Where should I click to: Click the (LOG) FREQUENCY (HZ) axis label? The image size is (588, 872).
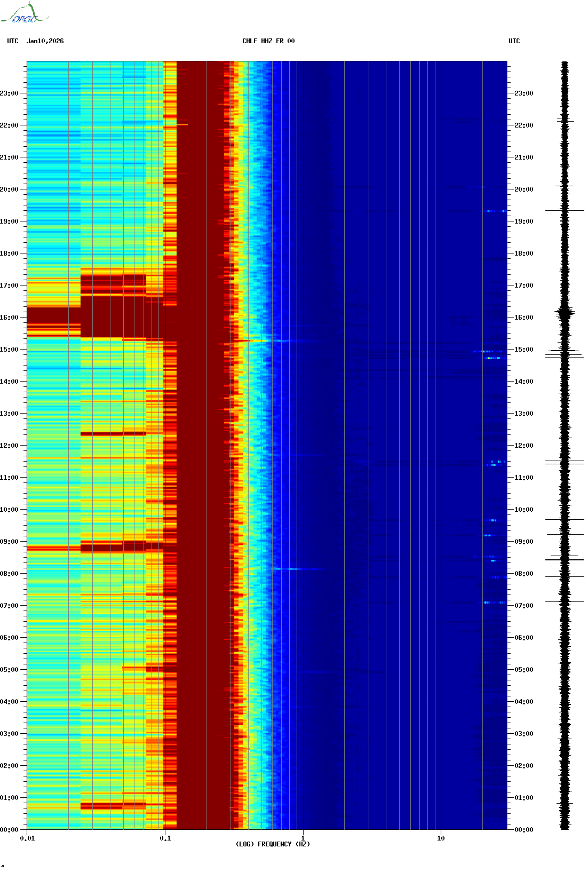tap(273, 844)
